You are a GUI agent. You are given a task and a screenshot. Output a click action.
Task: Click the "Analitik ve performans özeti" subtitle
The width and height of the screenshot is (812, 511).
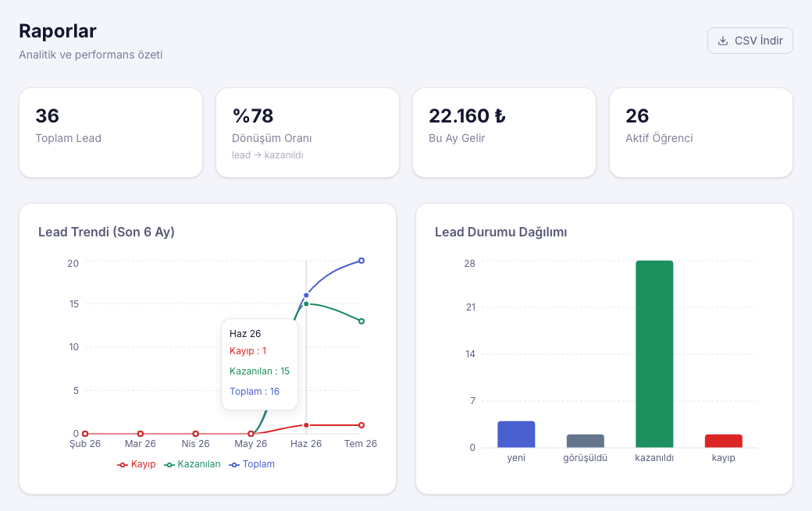click(91, 55)
